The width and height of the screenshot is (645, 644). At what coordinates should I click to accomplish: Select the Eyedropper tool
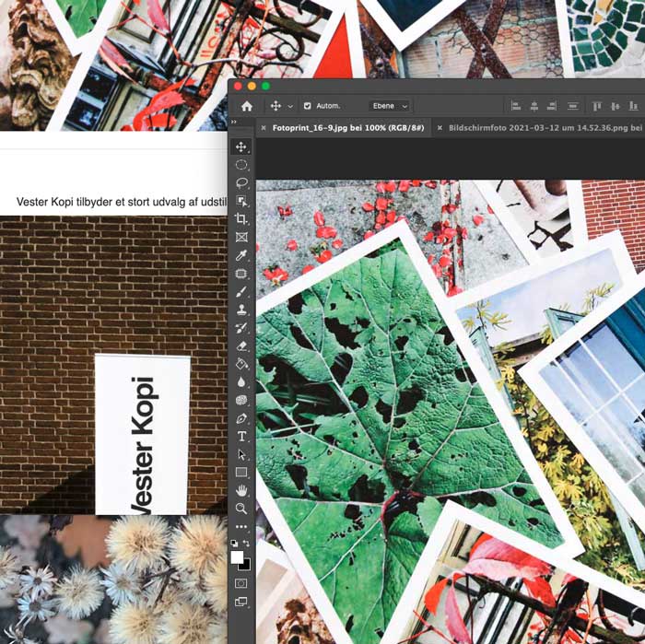[x=241, y=255]
